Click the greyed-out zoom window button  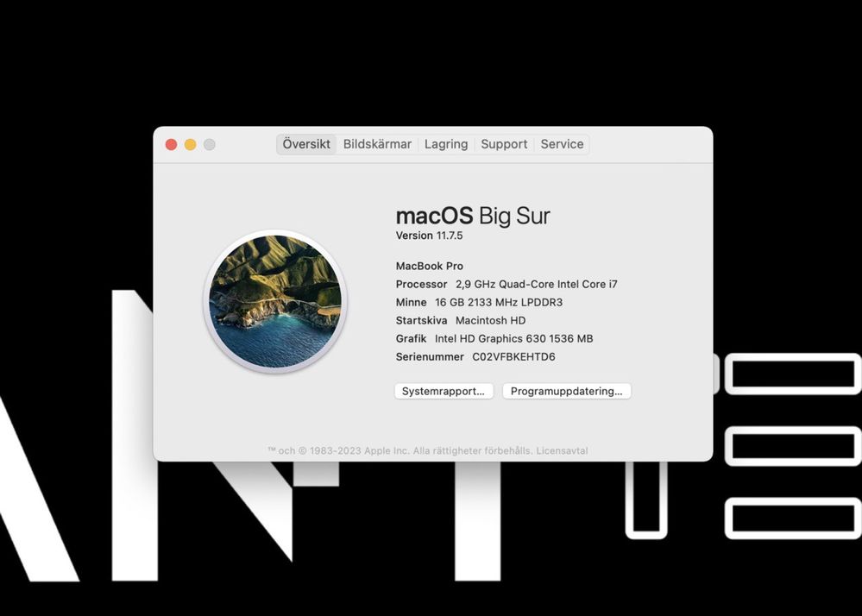click(x=210, y=145)
